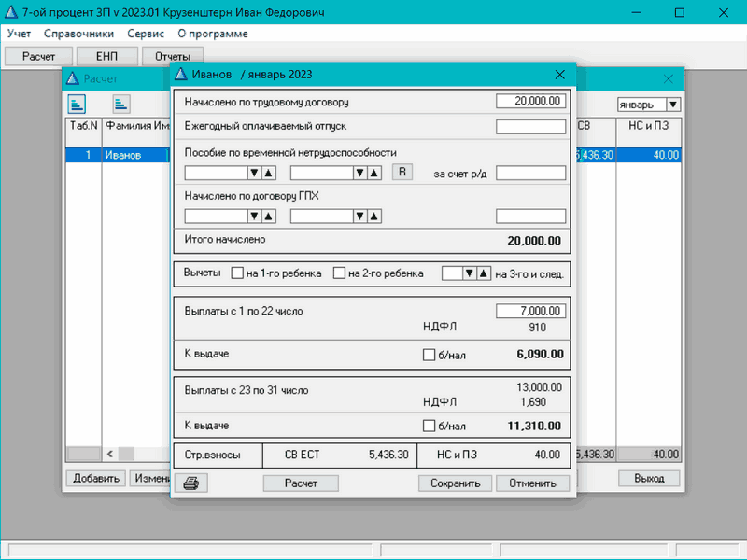Screen dimensions: 747x560
Task: Click the second list icon in Расчет window
Action: point(121,104)
